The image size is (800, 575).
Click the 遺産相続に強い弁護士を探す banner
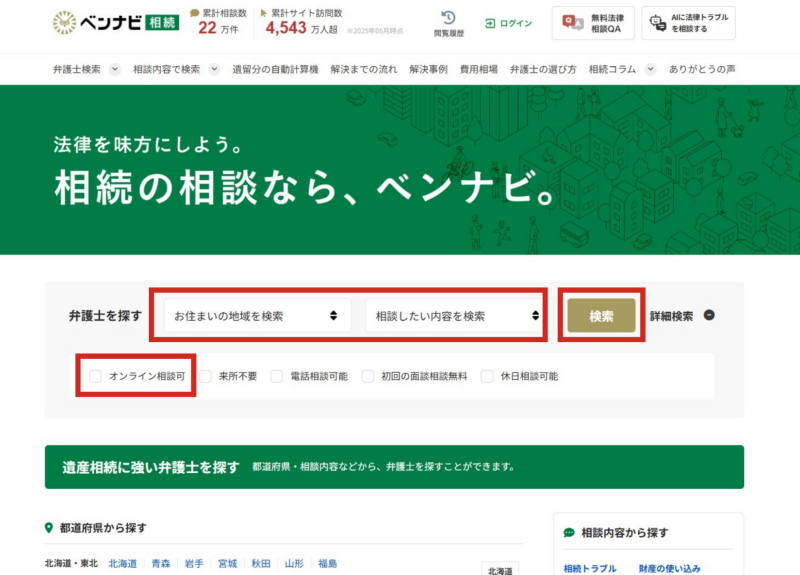tap(394, 467)
